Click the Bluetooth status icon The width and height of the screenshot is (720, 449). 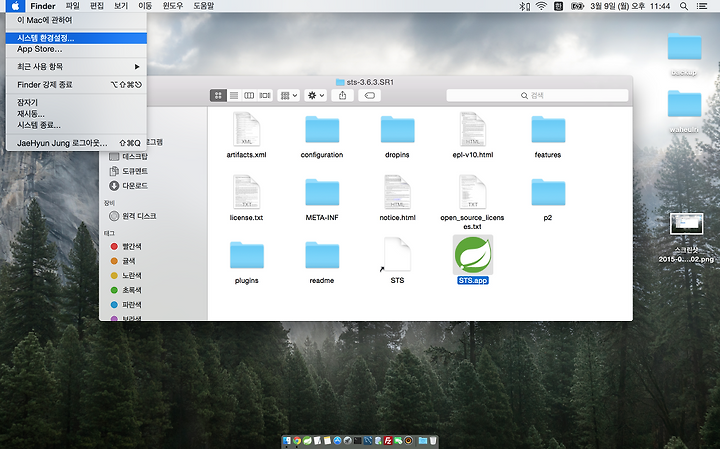pos(524,6)
